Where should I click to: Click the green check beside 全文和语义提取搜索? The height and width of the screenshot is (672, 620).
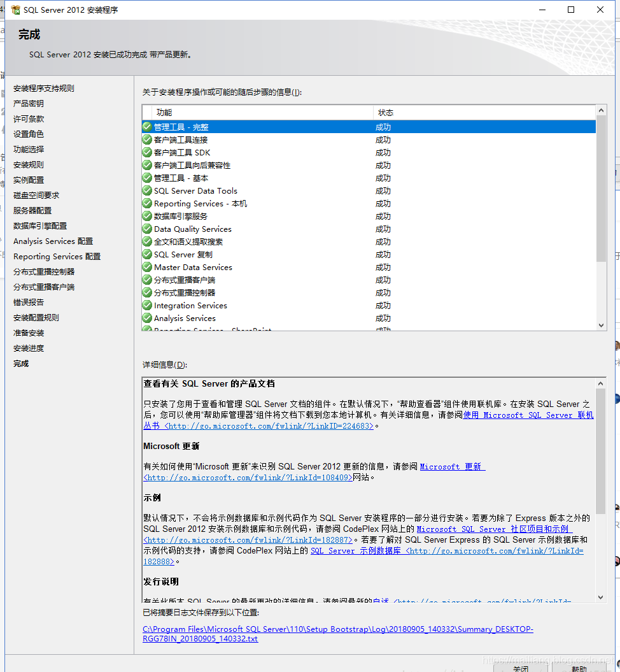pos(147,241)
